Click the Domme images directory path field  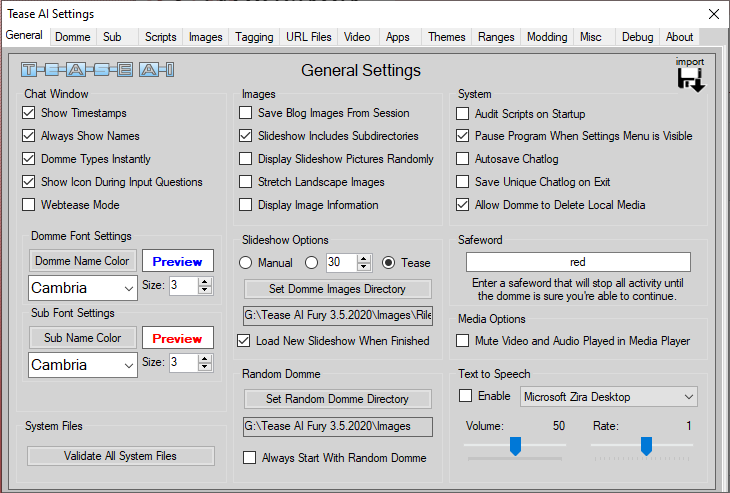pos(338,316)
